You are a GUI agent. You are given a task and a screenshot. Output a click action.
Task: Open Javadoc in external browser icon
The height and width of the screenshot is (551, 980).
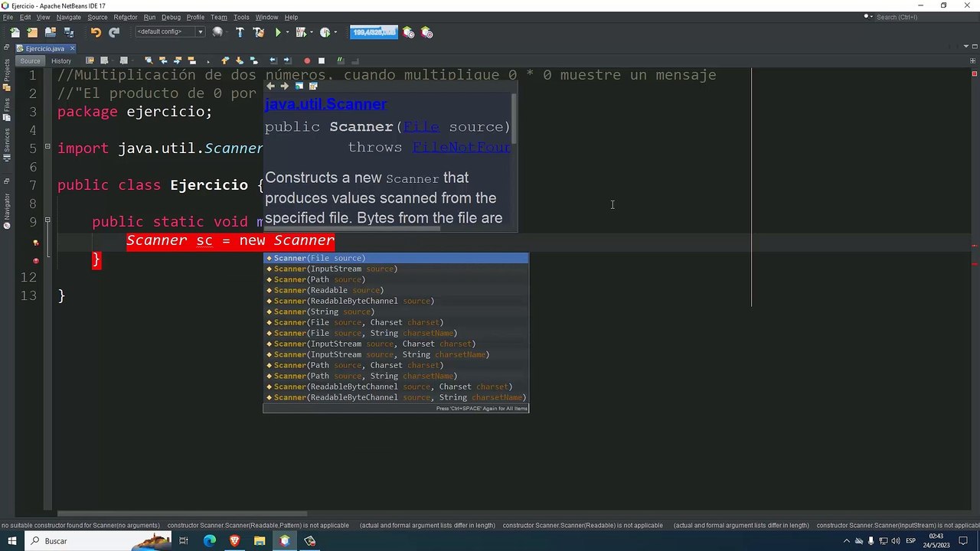coord(299,86)
